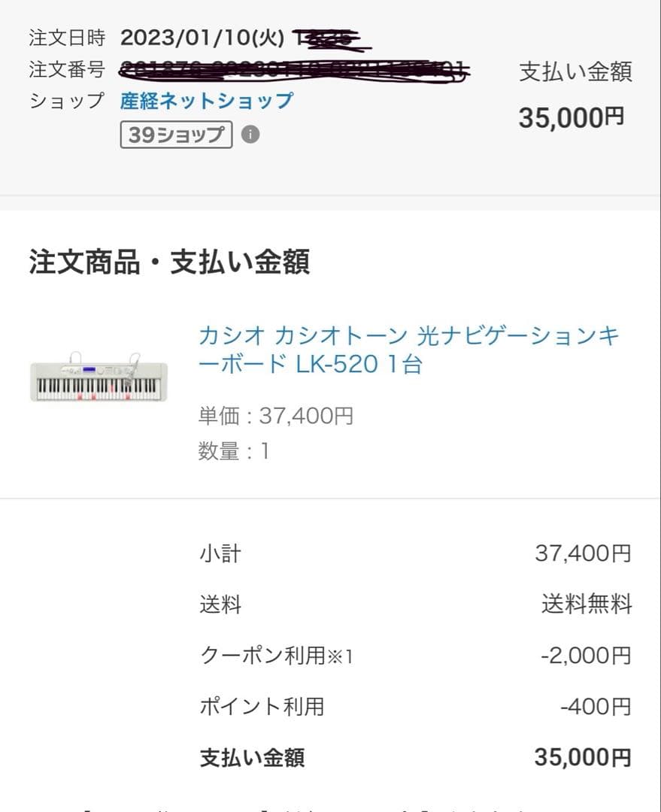
Task: Select the -400円 points discount amount
Action: click(x=595, y=707)
